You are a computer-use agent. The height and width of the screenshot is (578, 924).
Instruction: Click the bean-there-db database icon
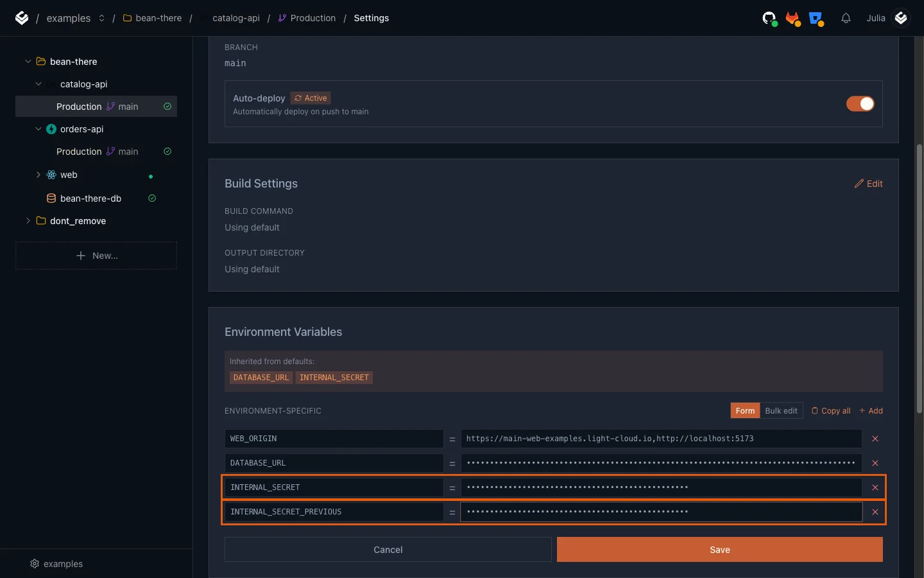pos(51,198)
